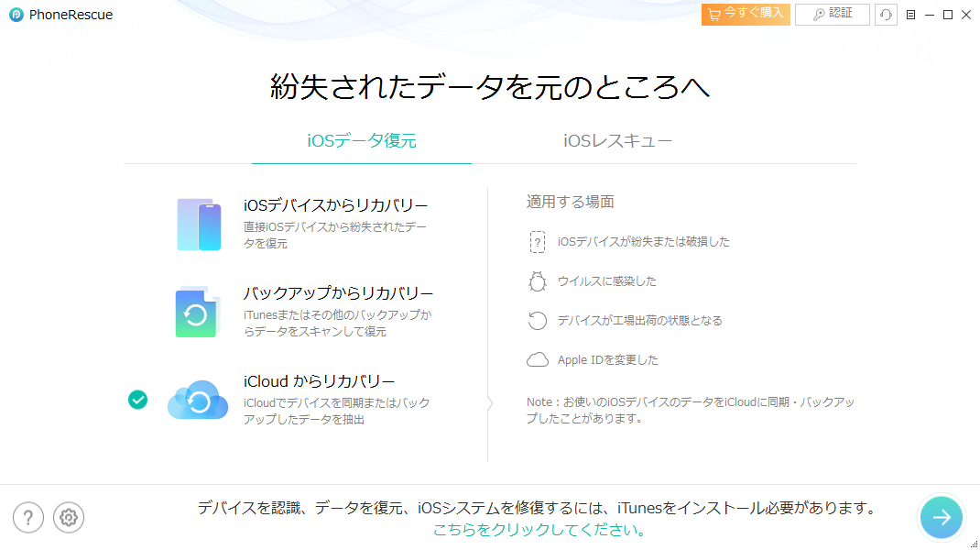Open the help question mark icon
Viewport: 980px width, 550px height.
(x=28, y=518)
